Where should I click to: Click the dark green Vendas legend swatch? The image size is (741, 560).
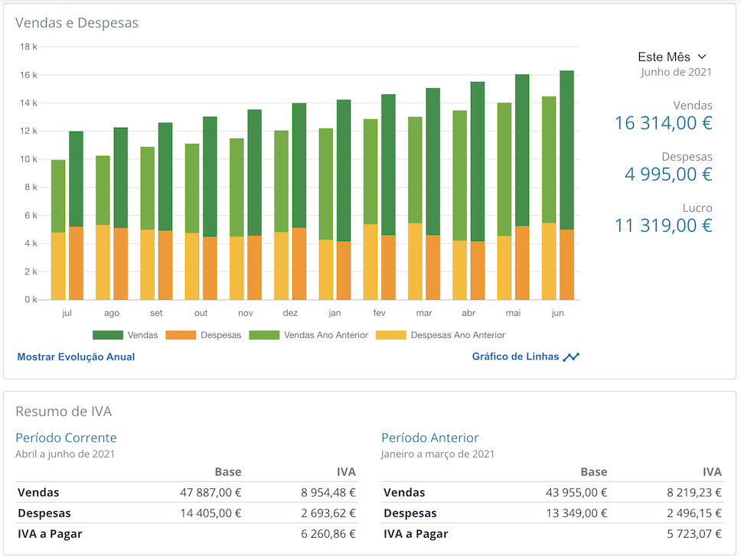coord(108,335)
